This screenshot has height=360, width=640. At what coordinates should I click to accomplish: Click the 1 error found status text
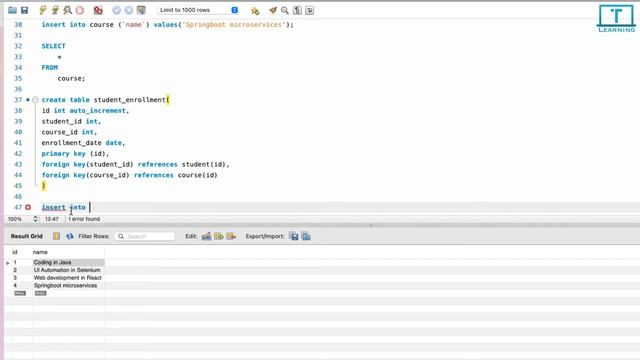[84, 219]
